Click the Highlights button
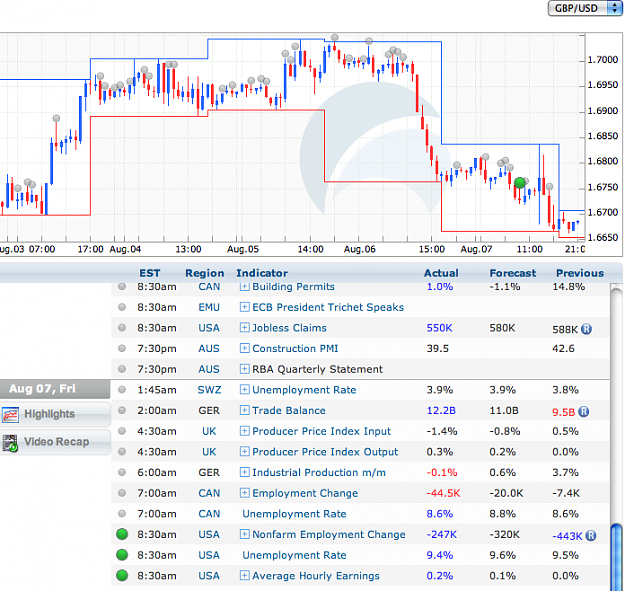Viewport: 625px width, 591px height. [55, 414]
